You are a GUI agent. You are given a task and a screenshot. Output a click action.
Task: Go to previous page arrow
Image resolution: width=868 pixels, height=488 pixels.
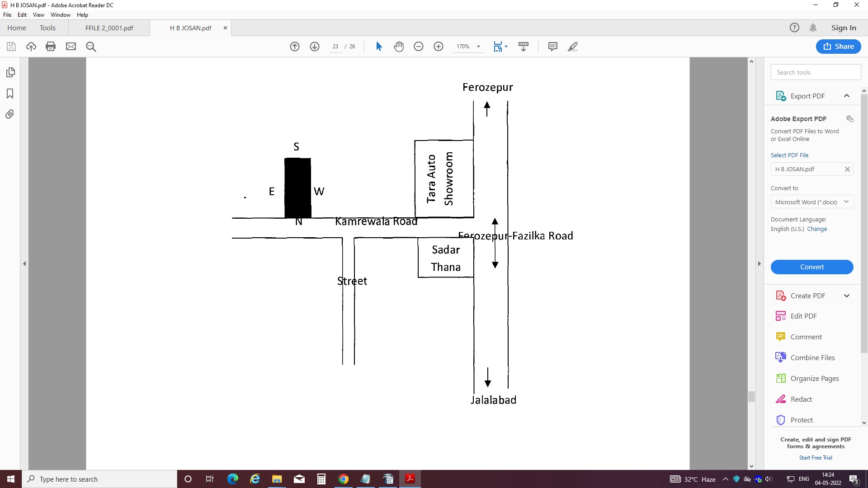pos(295,47)
